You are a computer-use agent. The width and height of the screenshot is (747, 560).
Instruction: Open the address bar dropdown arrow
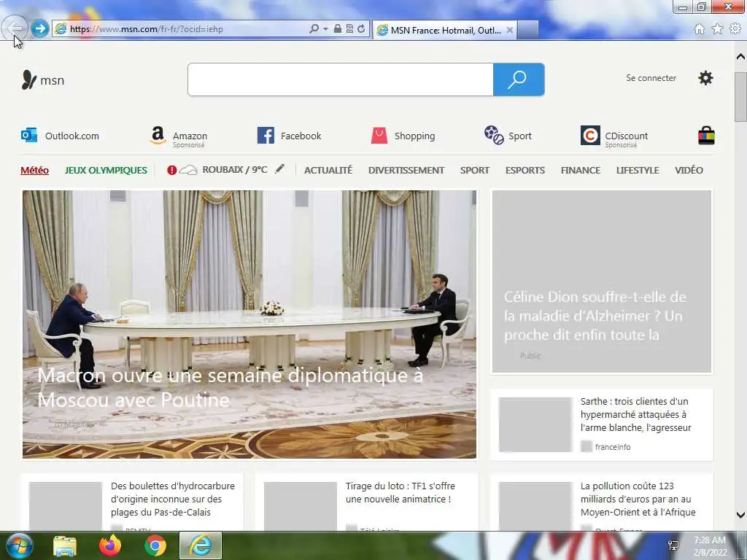pyautogui.click(x=325, y=28)
